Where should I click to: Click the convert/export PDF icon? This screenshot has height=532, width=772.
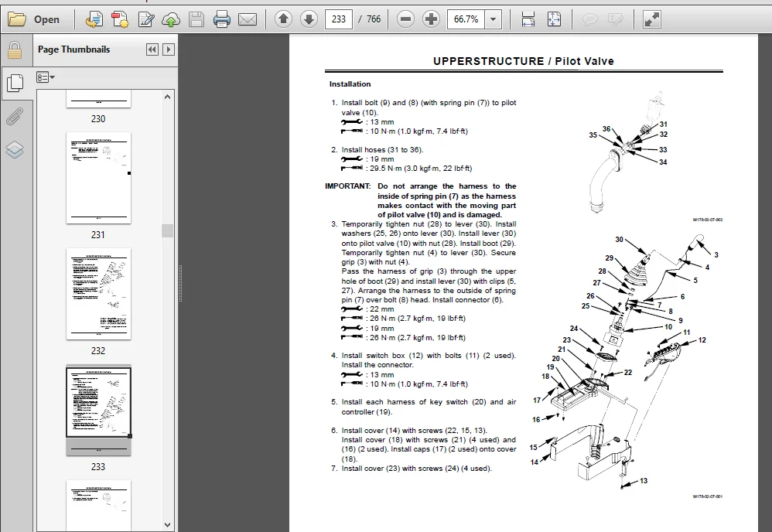click(x=94, y=19)
